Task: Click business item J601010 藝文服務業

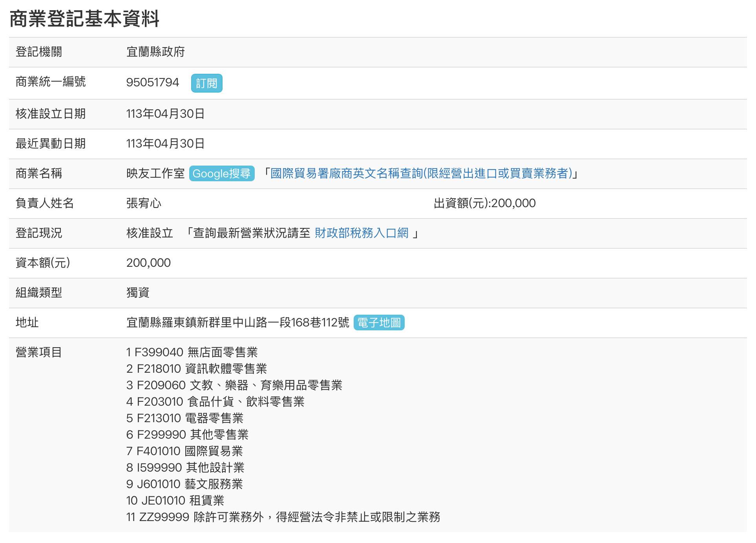Action: [x=184, y=484]
